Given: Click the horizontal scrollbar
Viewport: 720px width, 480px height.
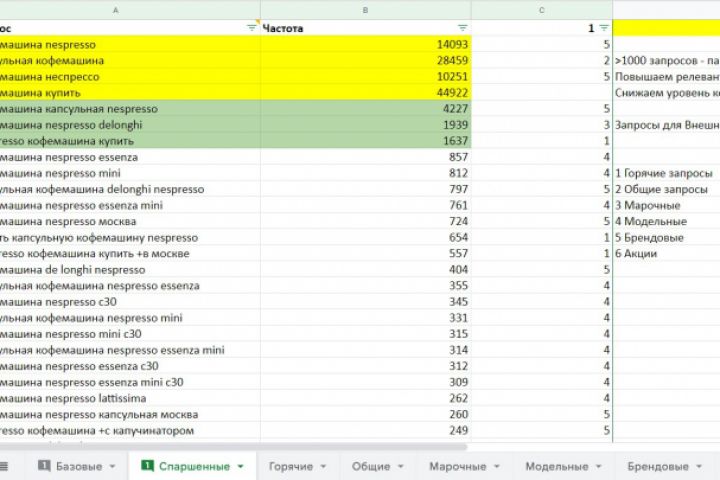Looking at the screenshot, I should [233, 446].
